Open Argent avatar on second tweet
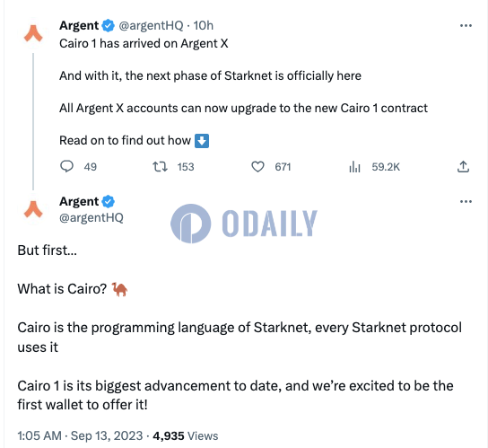The width and height of the screenshot is (488, 448). (33, 209)
